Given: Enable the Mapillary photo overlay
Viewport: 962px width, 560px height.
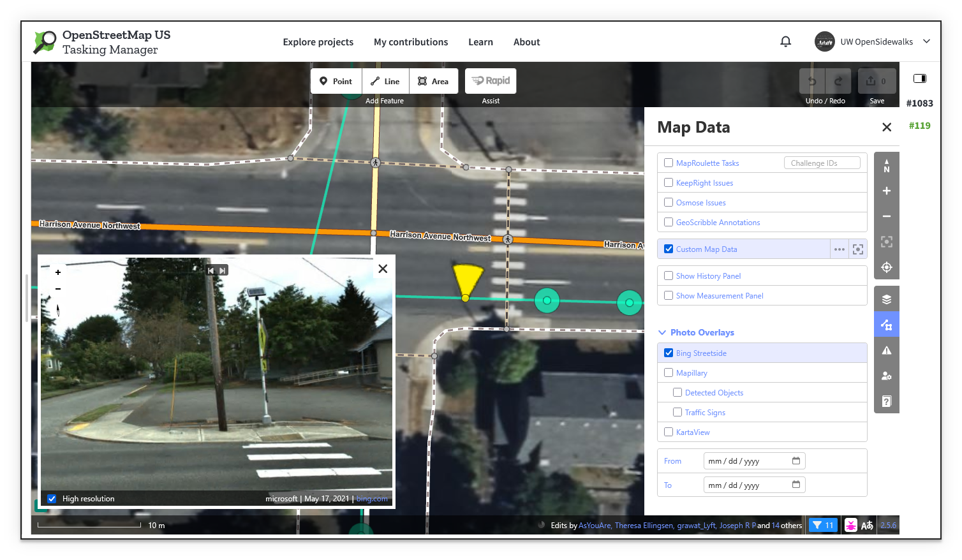Looking at the screenshot, I should point(669,372).
